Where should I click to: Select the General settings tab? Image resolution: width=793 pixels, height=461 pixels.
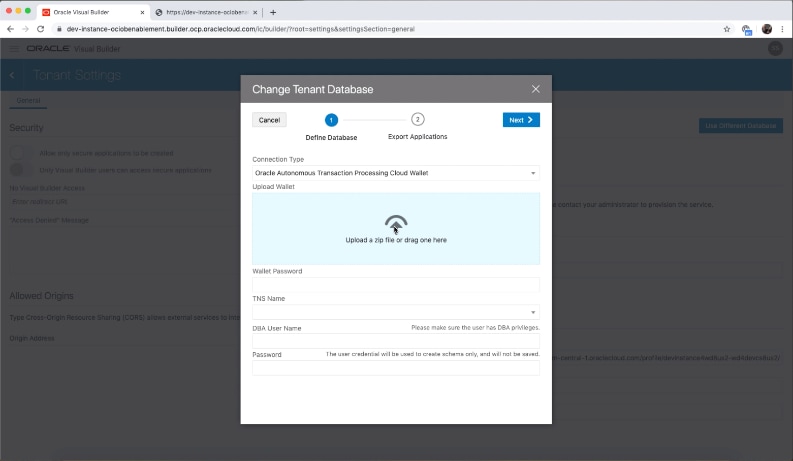(x=28, y=100)
